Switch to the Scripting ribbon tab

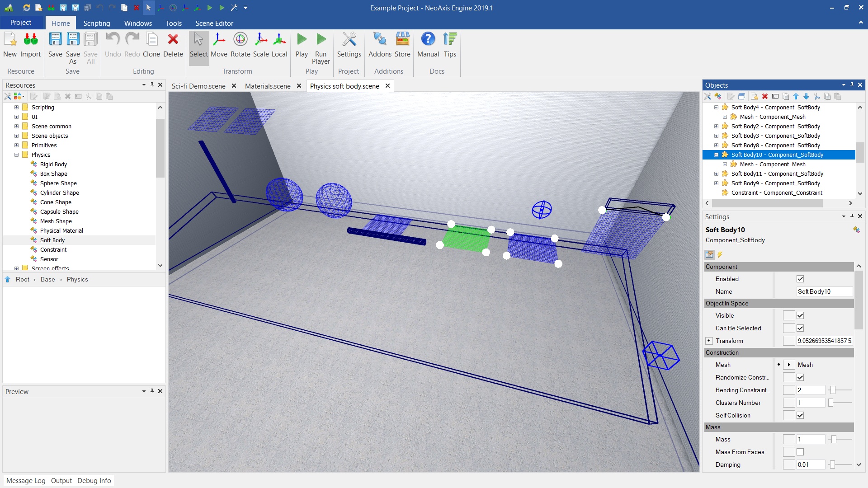coord(96,23)
